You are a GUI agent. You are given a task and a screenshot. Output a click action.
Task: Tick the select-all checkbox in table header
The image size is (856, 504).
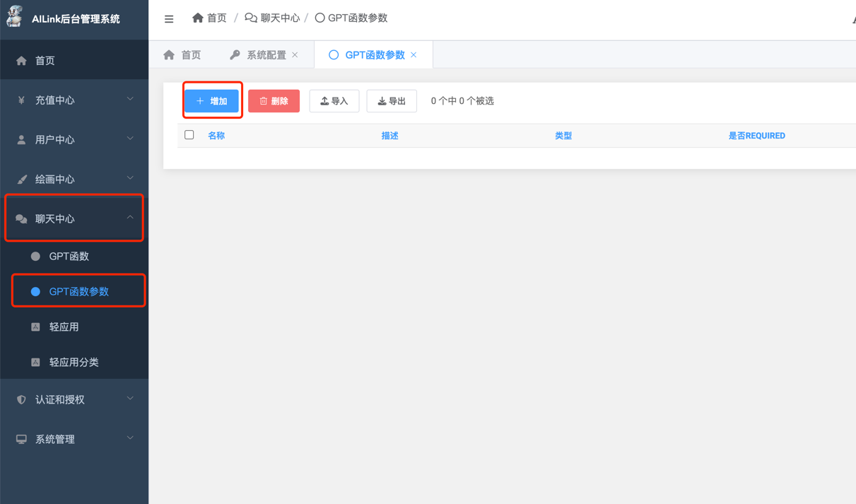coord(189,134)
